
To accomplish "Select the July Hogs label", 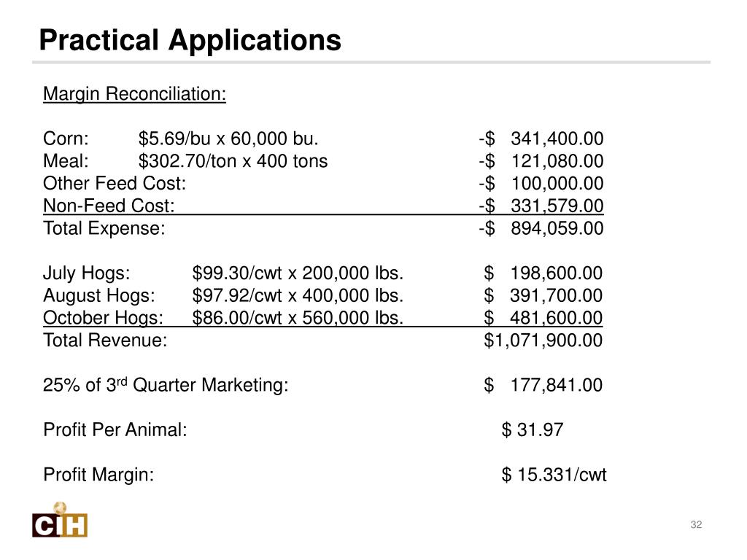I will point(87,273).
